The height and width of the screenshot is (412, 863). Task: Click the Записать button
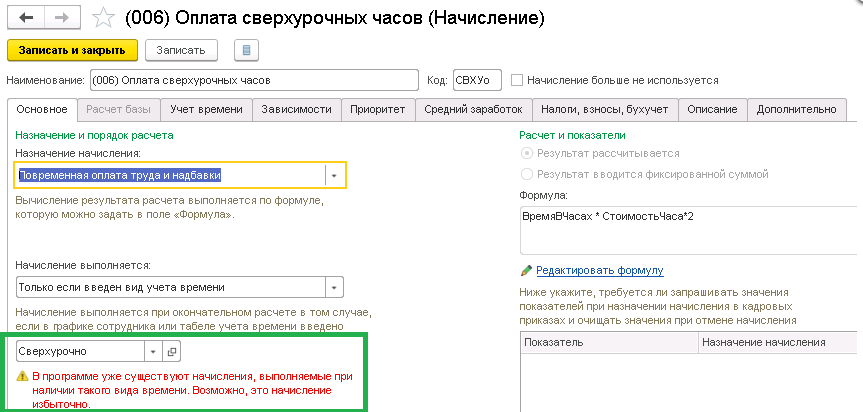coord(181,50)
